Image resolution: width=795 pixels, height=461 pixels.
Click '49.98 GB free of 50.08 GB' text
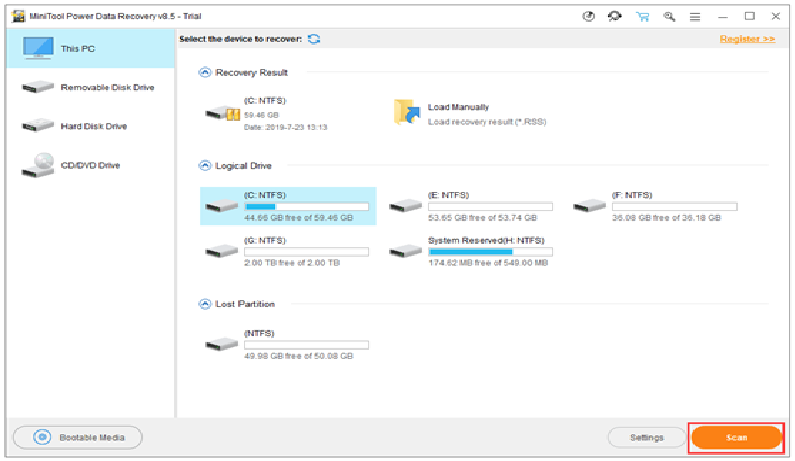point(299,356)
